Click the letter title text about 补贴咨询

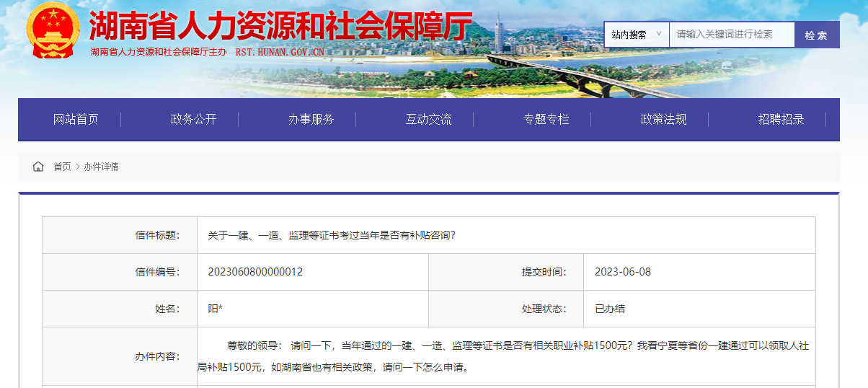pos(332,235)
